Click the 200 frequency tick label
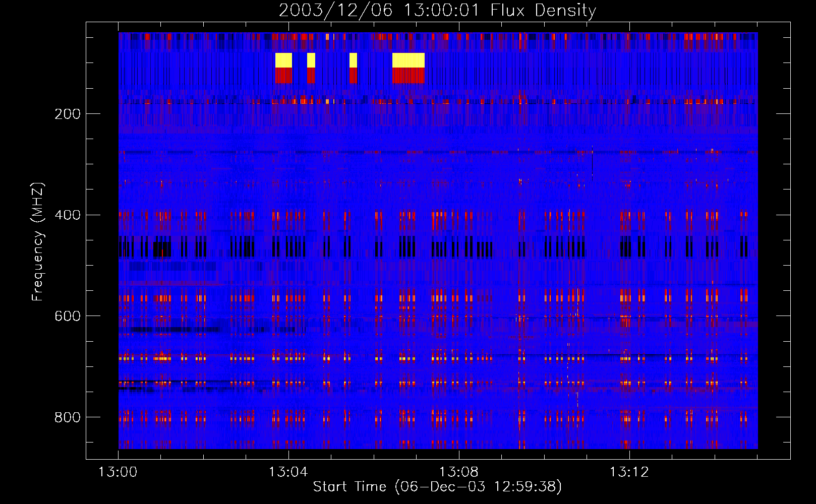The height and width of the screenshot is (504, 816). pyautogui.click(x=68, y=114)
